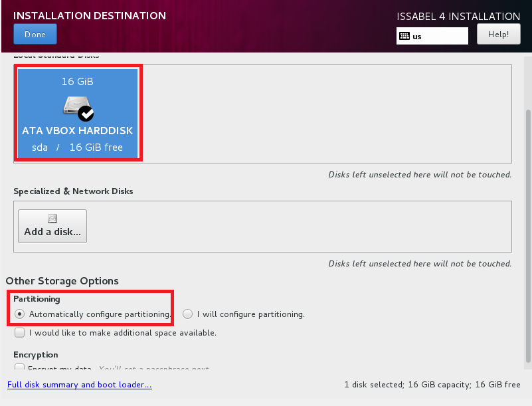Click the Done button
The image size is (532, 406).
pyautogui.click(x=35, y=34)
